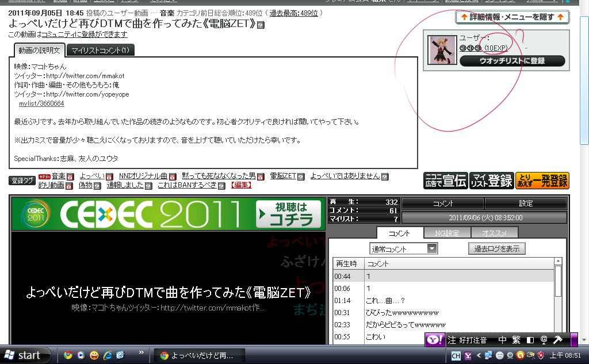Screen dimensions: 589x364
Task: Click ウオッチリストに登録 button
Action: (x=512, y=61)
